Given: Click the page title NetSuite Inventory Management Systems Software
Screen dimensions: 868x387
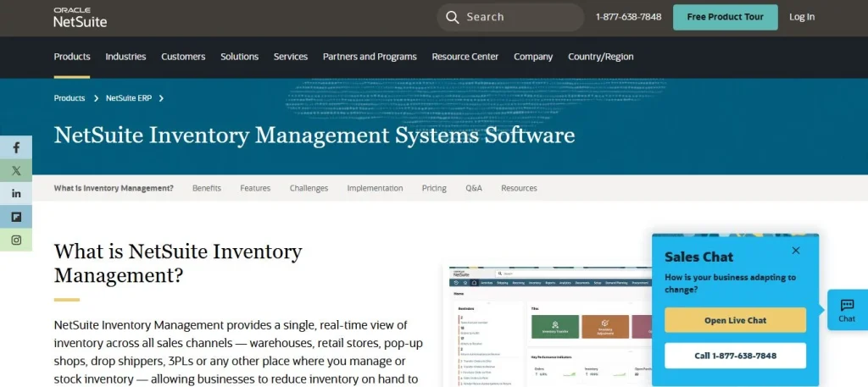Looking at the screenshot, I should (314, 135).
